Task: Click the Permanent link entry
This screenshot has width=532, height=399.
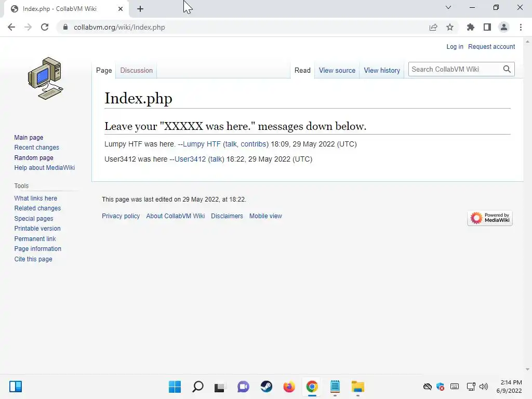Action: point(35,238)
